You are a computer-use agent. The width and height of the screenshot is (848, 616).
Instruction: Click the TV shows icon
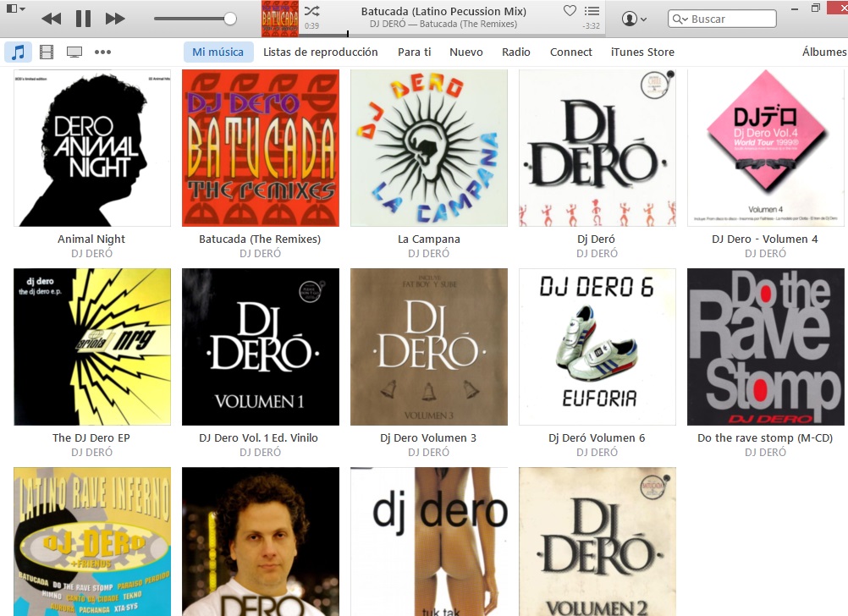click(74, 51)
